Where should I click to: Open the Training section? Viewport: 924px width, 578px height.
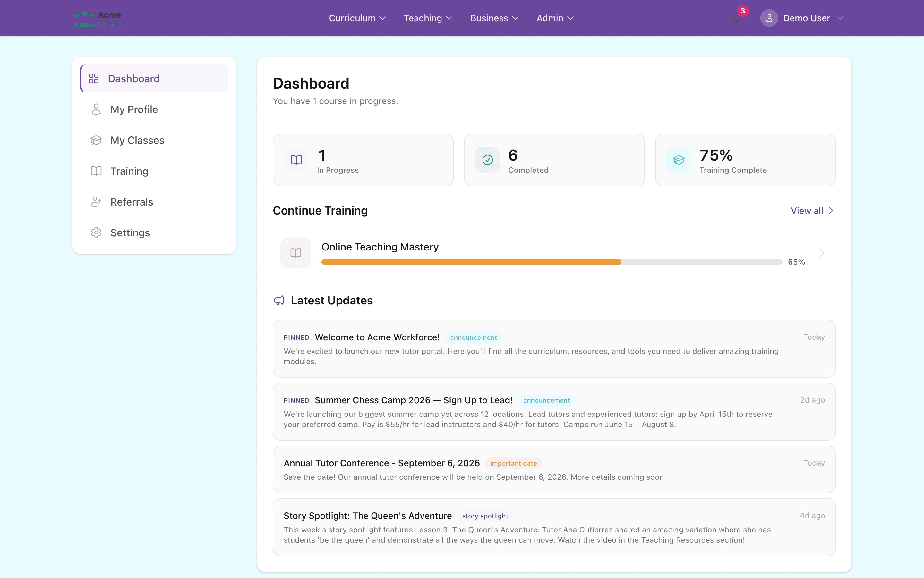pyautogui.click(x=154, y=171)
